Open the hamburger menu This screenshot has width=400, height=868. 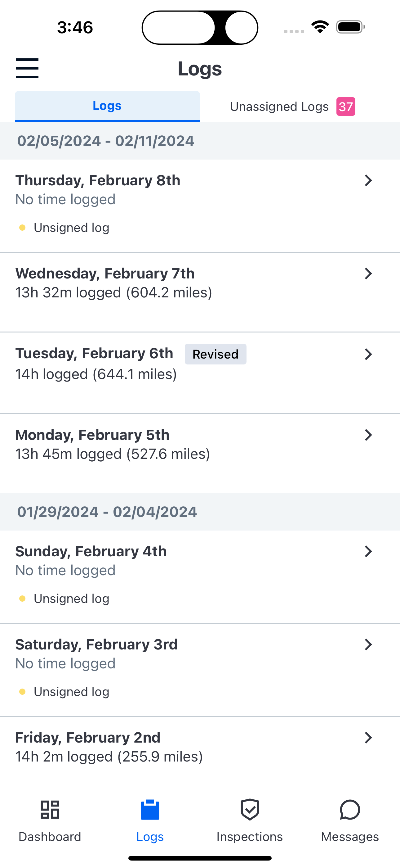(x=27, y=68)
